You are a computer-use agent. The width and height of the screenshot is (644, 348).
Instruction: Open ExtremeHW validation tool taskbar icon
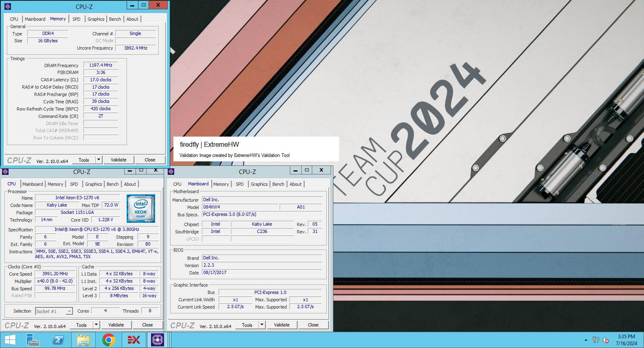point(134,340)
